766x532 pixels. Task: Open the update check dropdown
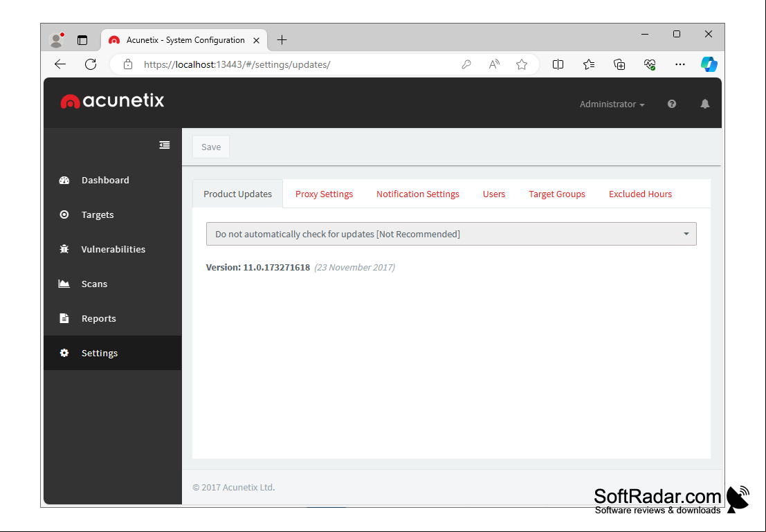tap(451, 234)
